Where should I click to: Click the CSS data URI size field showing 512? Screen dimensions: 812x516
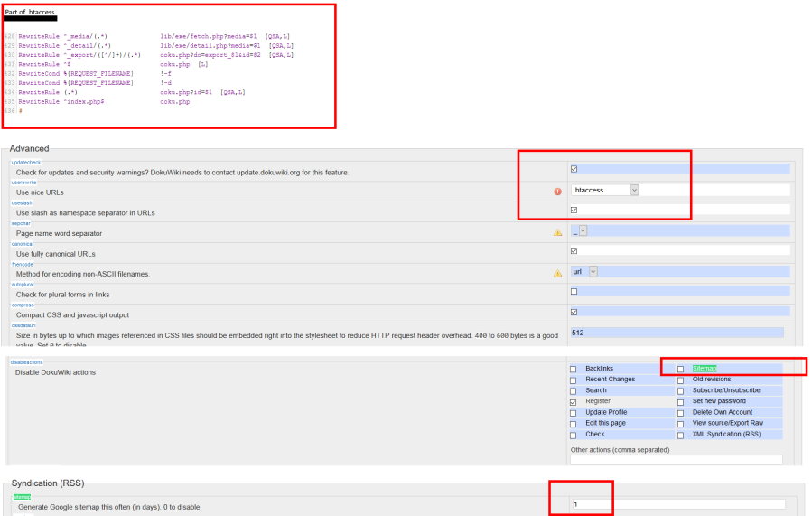click(677, 333)
